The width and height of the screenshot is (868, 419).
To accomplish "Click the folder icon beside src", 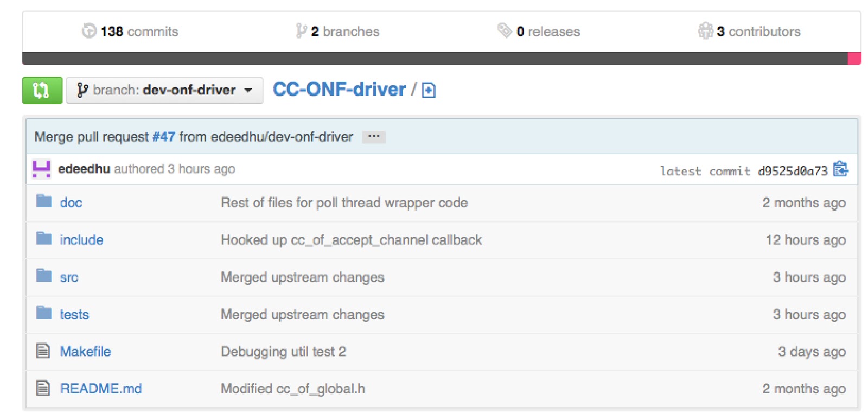I will point(44,275).
